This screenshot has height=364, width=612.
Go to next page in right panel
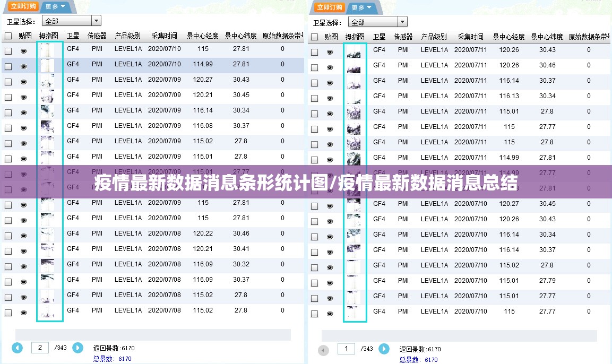(x=384, y=349)
